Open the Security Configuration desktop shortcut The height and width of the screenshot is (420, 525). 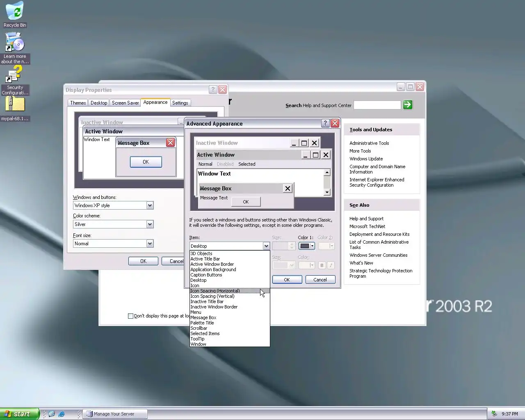15,81
